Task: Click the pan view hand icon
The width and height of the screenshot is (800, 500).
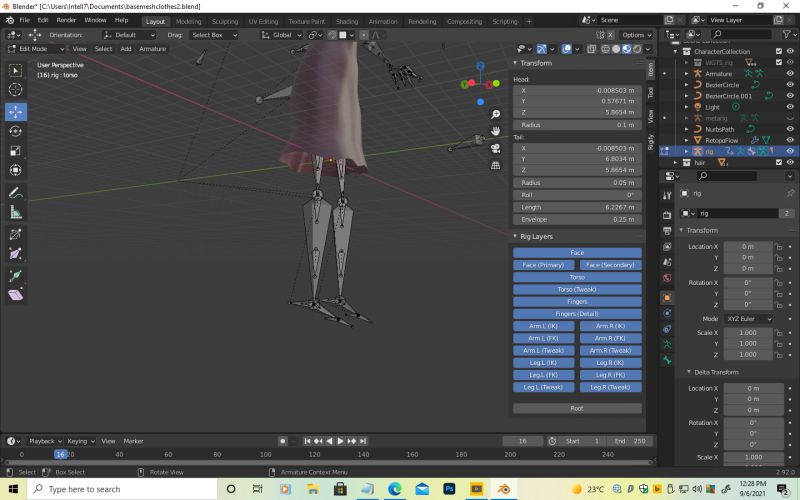Action: (495, 131)
